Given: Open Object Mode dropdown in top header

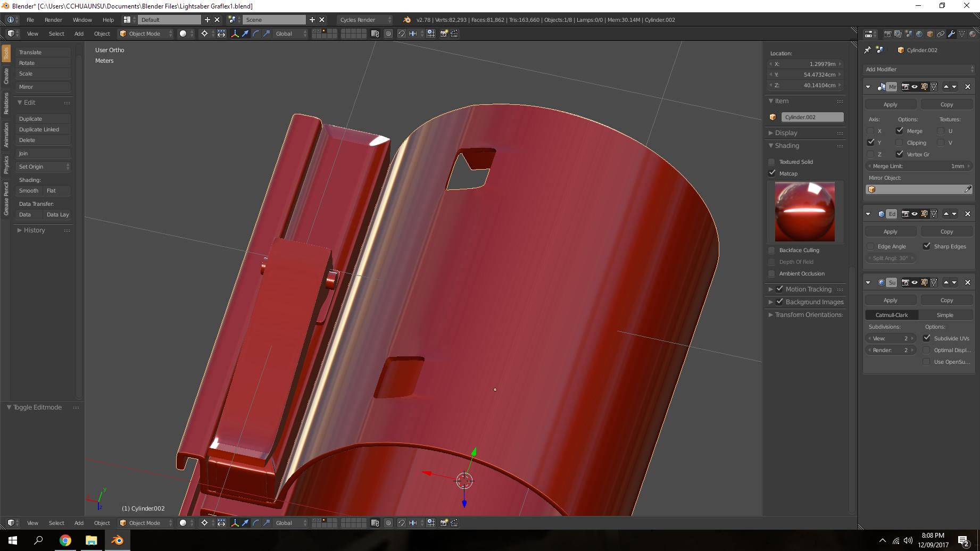Looking at the screenshot, I should point(146,34).
